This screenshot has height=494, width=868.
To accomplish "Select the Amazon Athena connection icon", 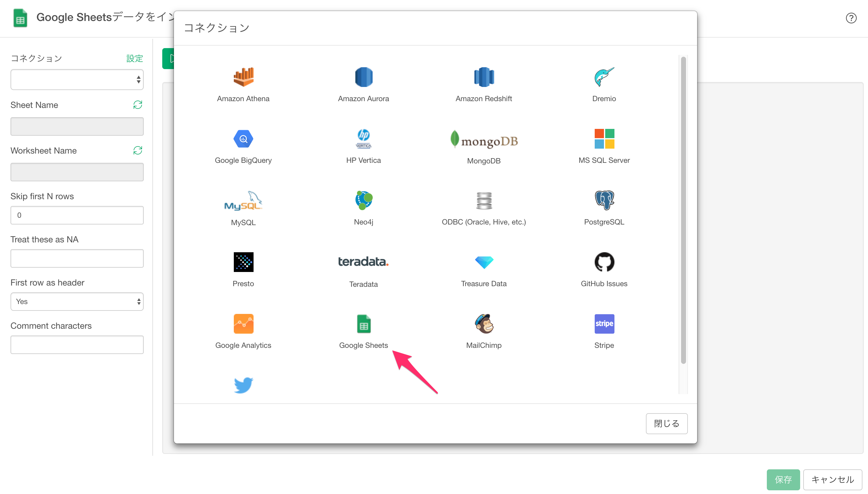I will click(x=243, y=77).
